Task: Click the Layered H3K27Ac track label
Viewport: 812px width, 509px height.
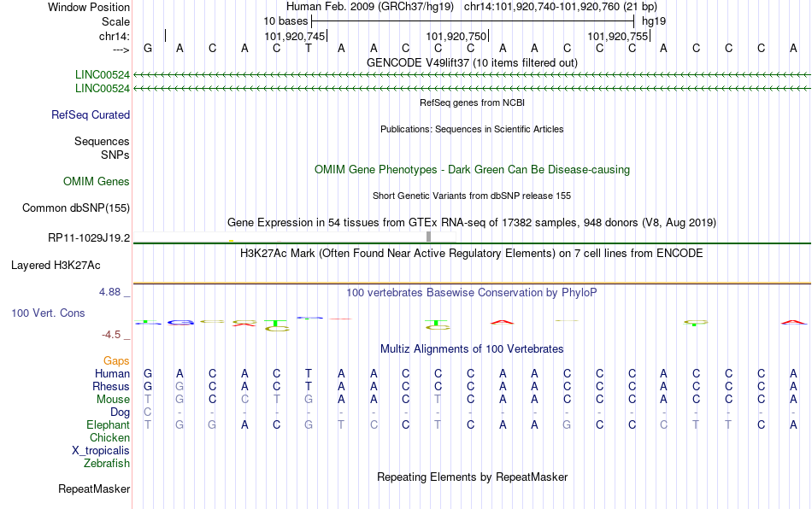Action: click(56, 266)
